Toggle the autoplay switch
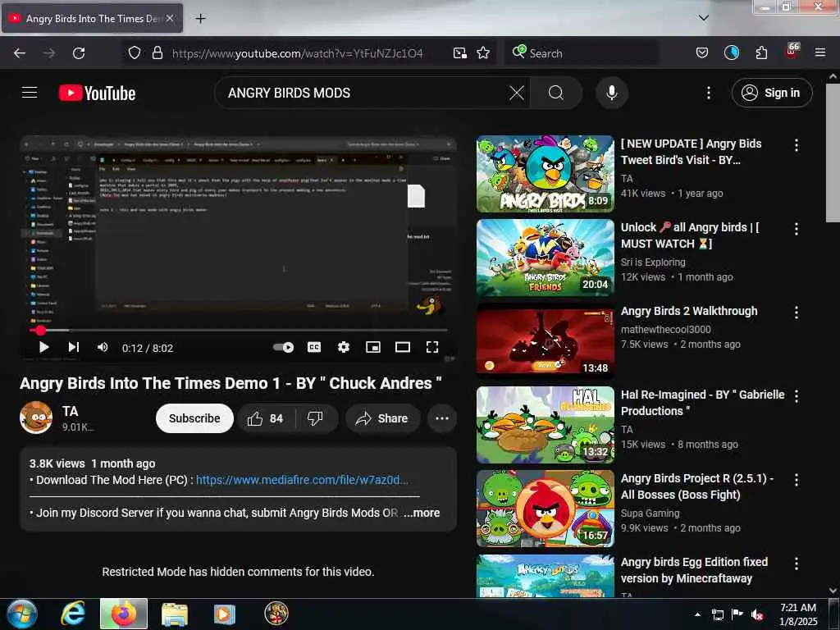This screenshot has height=630, width=840. point(283,347)
